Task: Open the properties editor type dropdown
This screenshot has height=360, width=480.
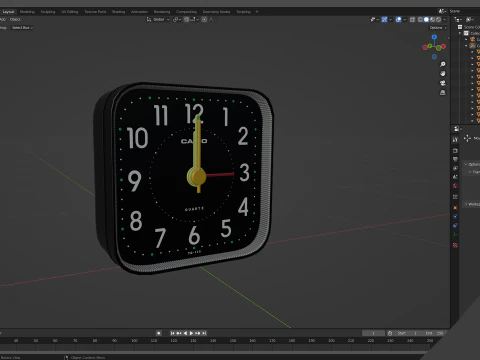Action: [x=457, y=129]
